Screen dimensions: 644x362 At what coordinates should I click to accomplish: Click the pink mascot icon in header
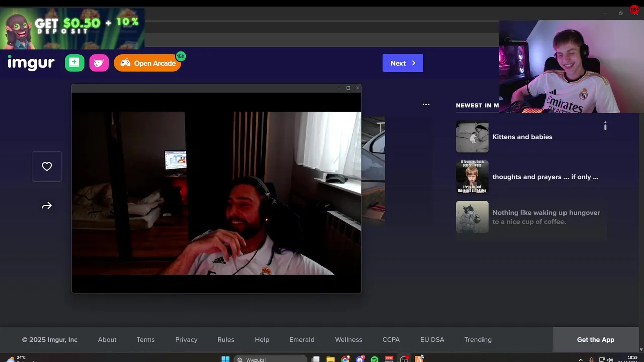99,63
